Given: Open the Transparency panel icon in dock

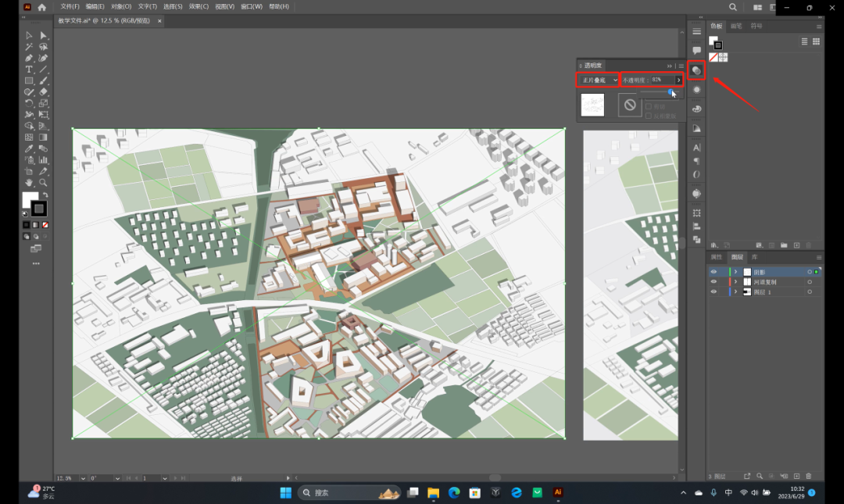Looking at the screenshot, I should tap(696, 70).
